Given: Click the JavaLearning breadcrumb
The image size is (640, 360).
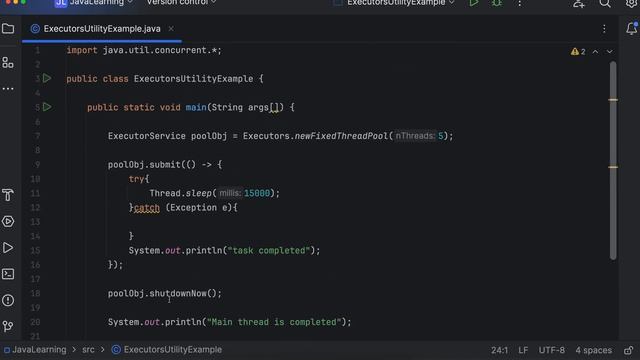Looking at the screenshot, I should click(35, 350).
